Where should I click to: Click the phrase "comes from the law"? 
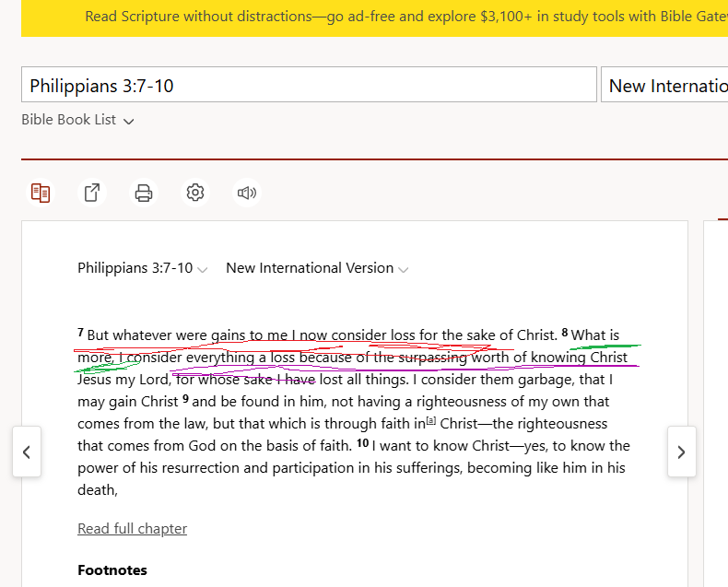click(x=143, y=424)
